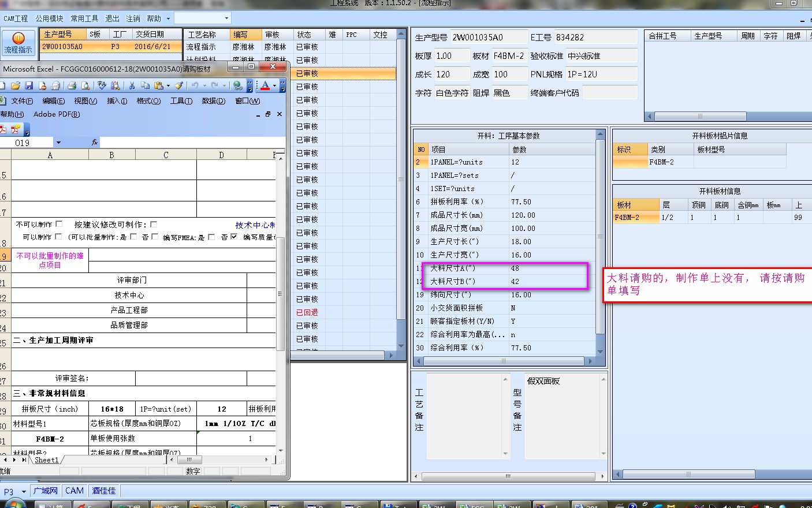The height and width of the screenshot is (508, 812).
Task: Open the 公用模块 menu
Action: [x=50, y=18]
